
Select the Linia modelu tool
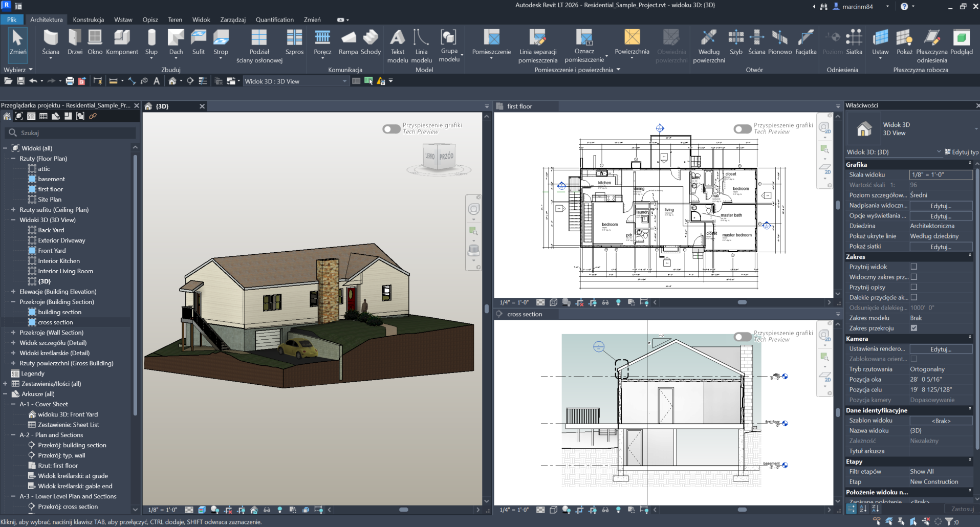421,46
